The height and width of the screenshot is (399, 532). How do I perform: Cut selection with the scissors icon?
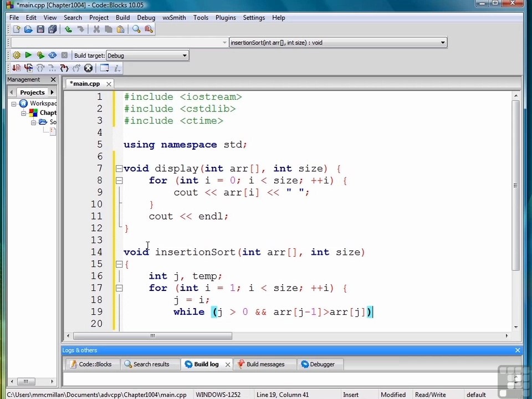96,29
